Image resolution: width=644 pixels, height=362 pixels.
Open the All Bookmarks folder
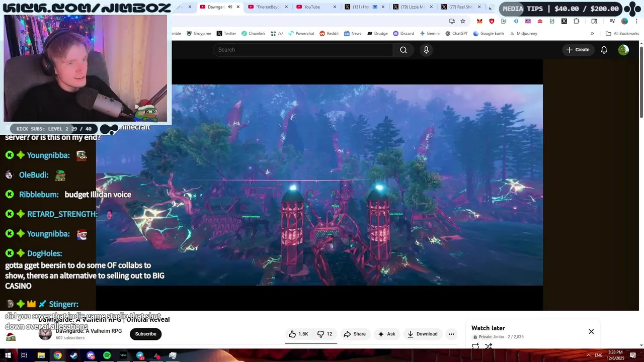(x=622, y=34)
